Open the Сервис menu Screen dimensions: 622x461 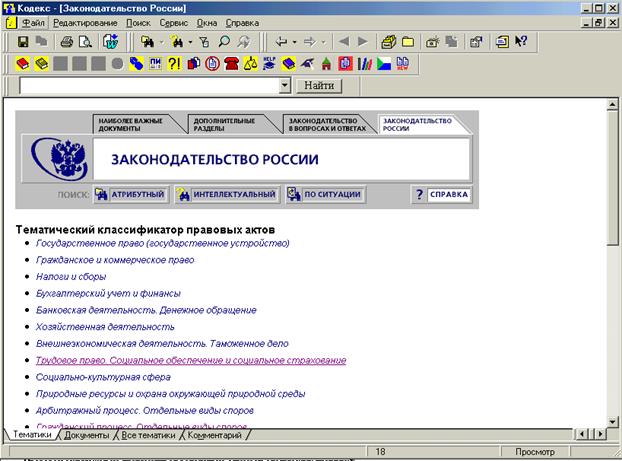coord(174,23)
